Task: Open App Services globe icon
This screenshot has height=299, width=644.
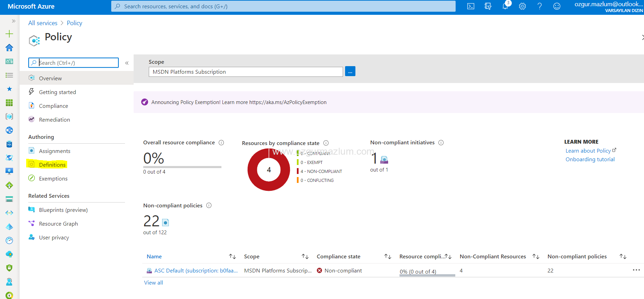Action: (9, 130)
